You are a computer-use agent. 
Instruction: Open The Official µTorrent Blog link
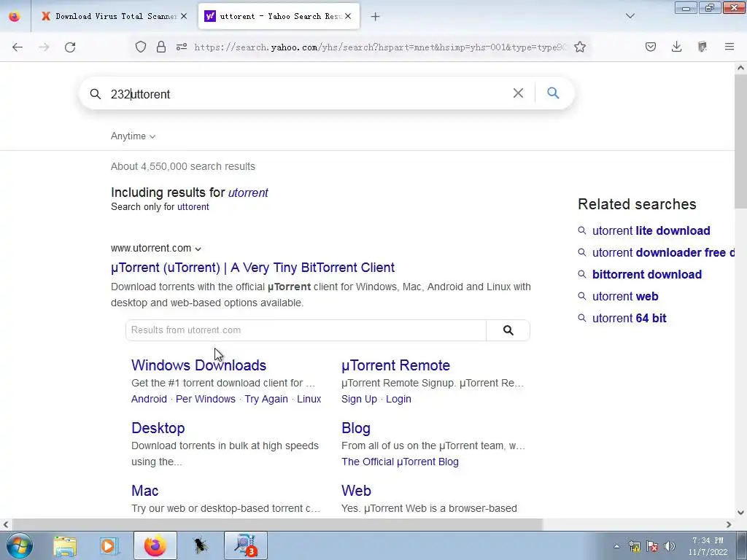pos(400,462)
